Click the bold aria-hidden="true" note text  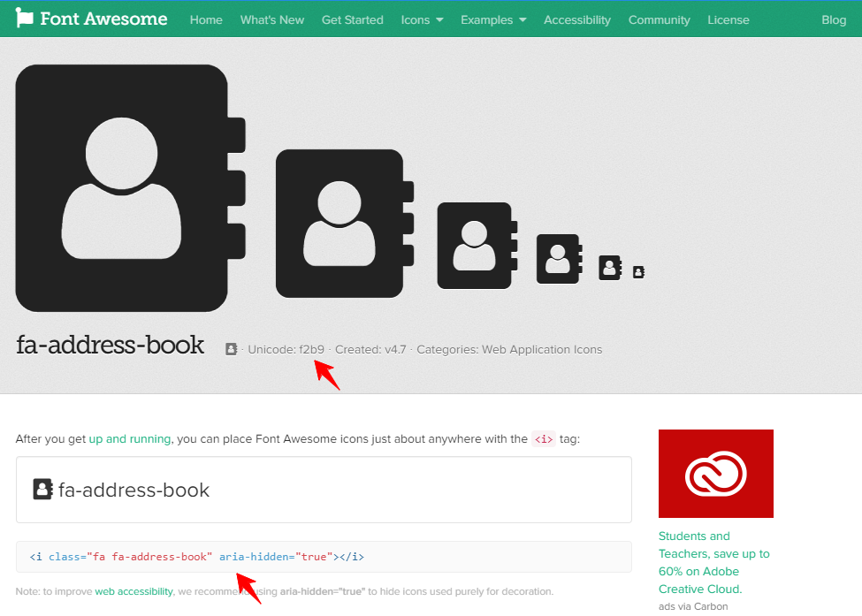(x=323, y=591)
